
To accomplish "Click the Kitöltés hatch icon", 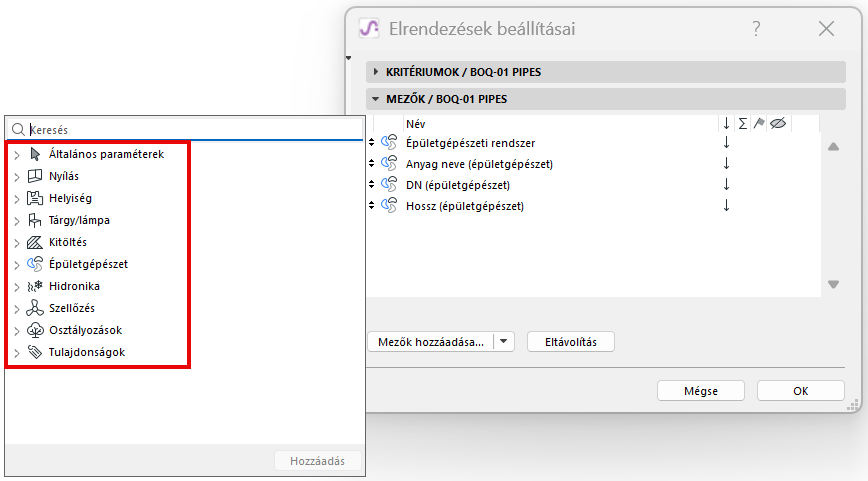I will point(36,243).
